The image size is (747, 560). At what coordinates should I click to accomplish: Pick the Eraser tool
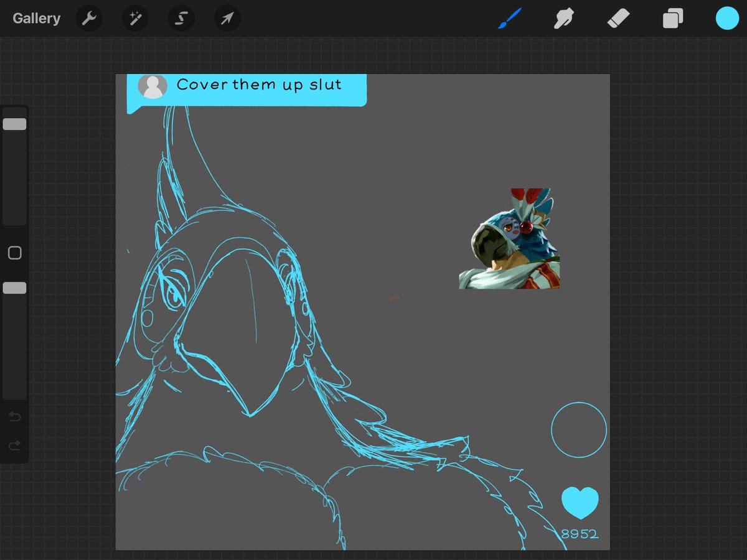(x=618, y=18)
